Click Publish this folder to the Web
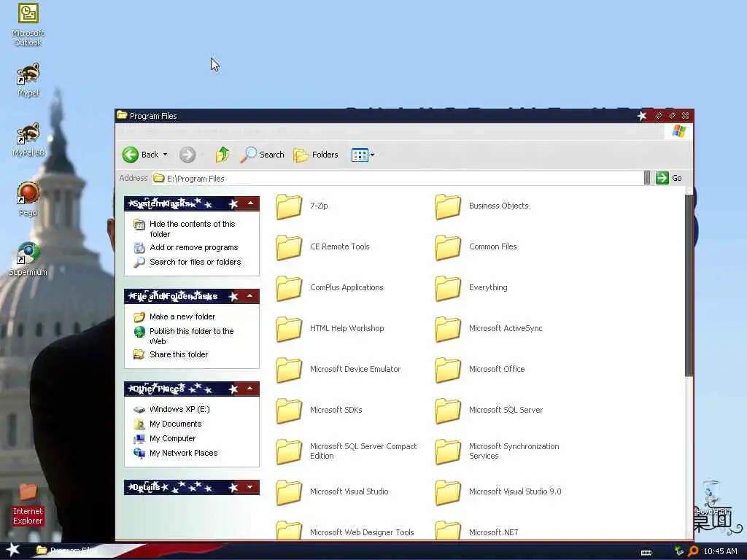This screenshot has width=747, height=560. click(x=191, y=335)
